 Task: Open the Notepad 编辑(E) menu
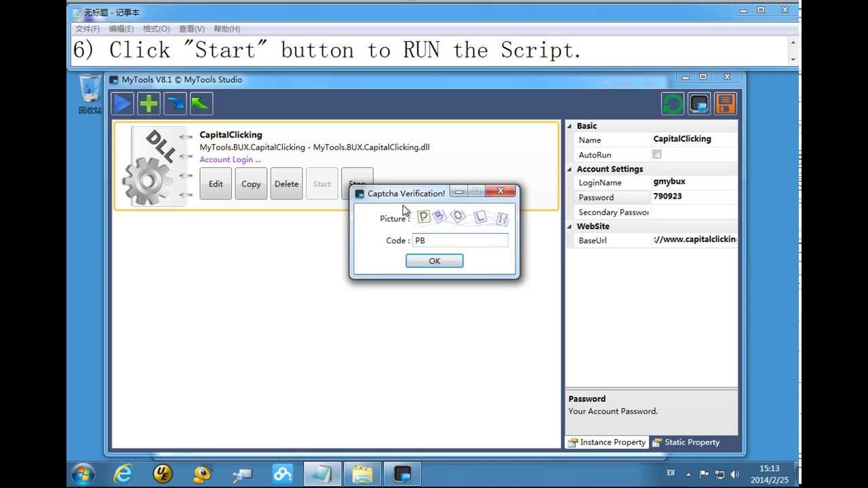[x=121, y=29]
